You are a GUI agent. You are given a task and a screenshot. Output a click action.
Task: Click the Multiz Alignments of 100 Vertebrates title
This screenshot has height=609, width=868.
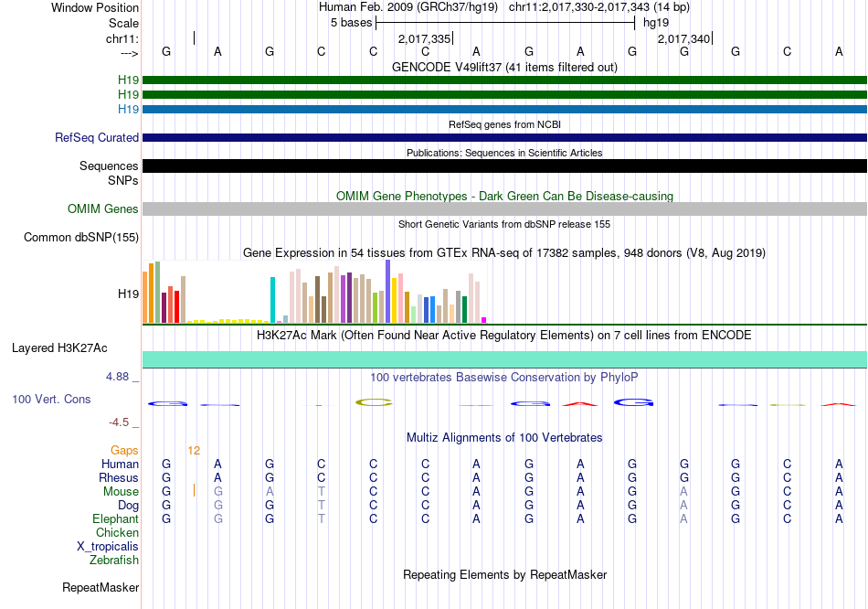504,438
